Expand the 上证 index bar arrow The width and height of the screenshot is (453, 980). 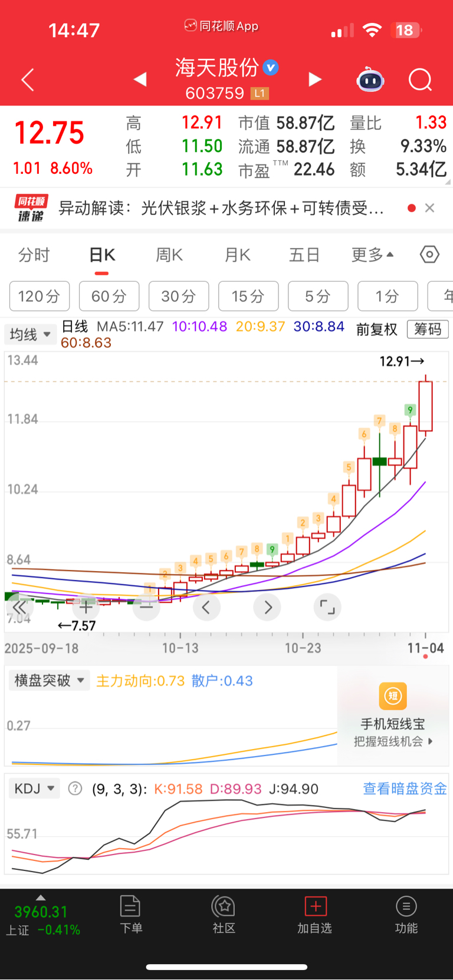pyautogui.click(x=40, y=897)
